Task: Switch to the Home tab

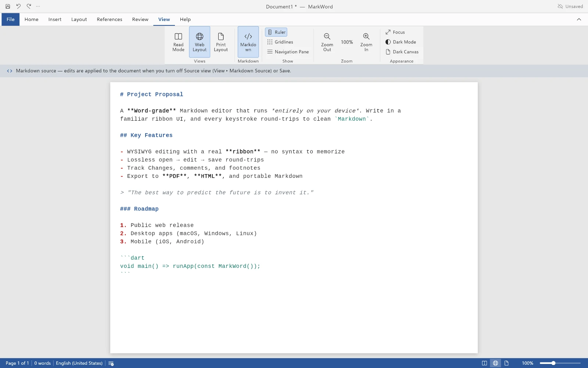Action: point(32,20)
